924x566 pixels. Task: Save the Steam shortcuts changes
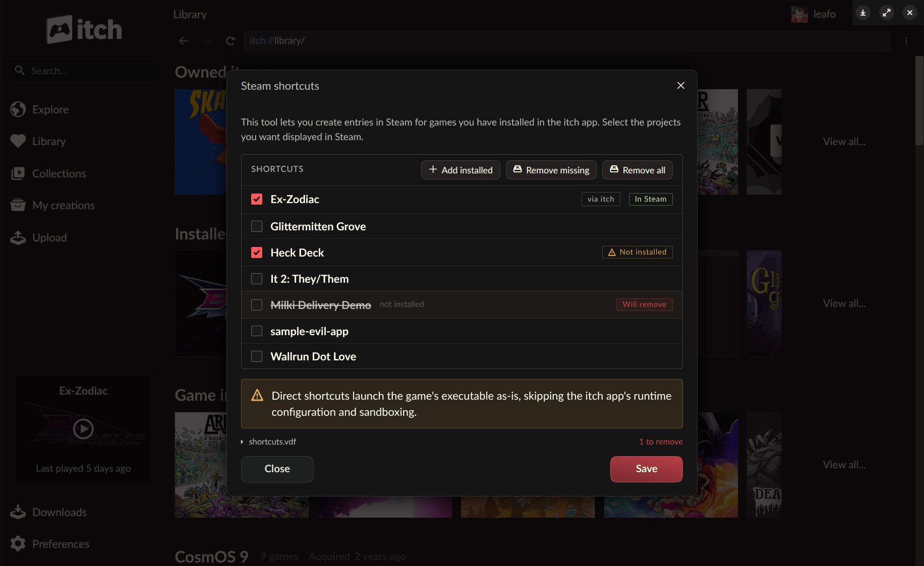pos(647,469)
